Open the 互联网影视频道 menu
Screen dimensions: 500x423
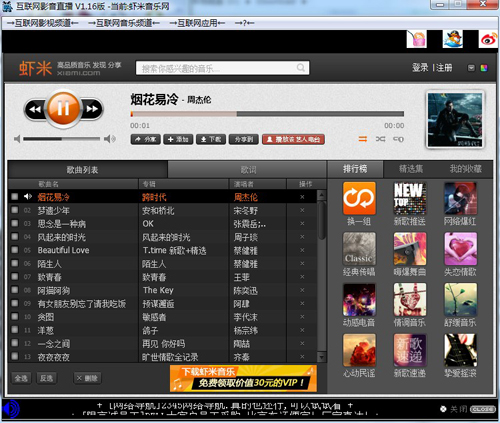[x=42, y=23]
